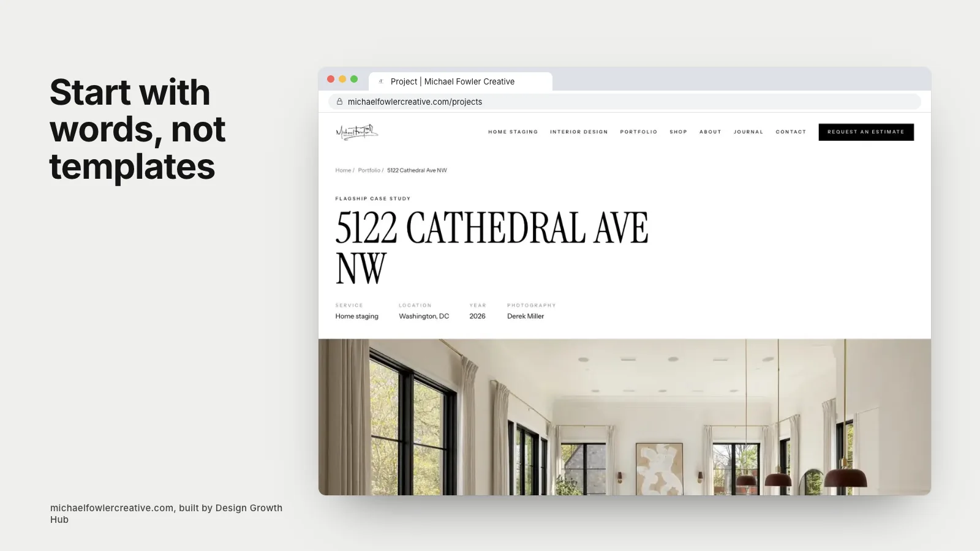
Task: Go to the Portfolio nav item
Action: pyautogui.click(x=638, y=132)
